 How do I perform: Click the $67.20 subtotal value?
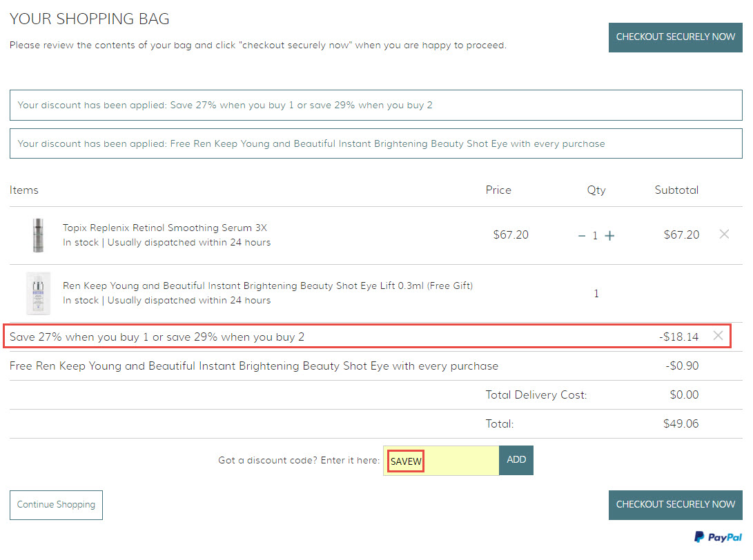coord(681,234)
